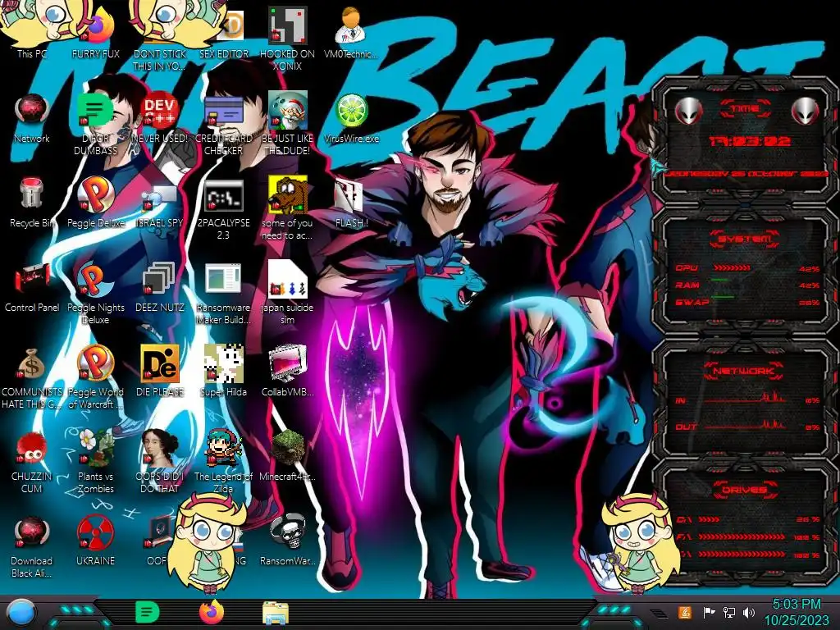The height and width of the screenshot is (630, 840).
Task: Open File Explorer from the taskbar
Action: [x=276, y=613]
